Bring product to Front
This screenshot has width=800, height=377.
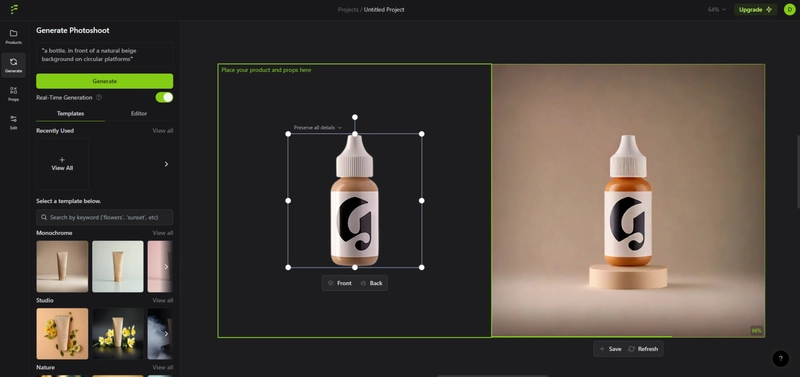click(339, 283)
